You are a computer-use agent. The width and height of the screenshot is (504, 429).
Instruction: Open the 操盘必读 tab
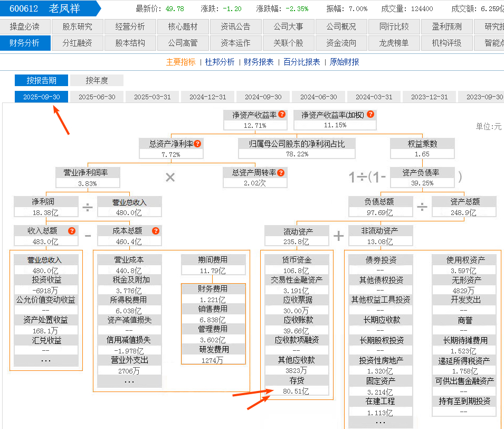(x=25, y=27)
